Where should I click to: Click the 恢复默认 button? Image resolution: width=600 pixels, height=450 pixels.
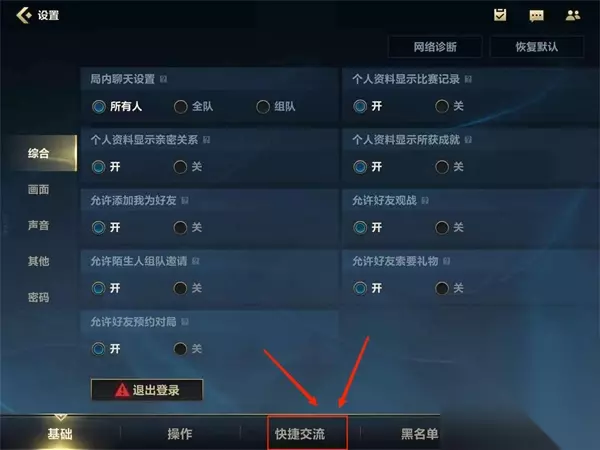pos(537,47)
